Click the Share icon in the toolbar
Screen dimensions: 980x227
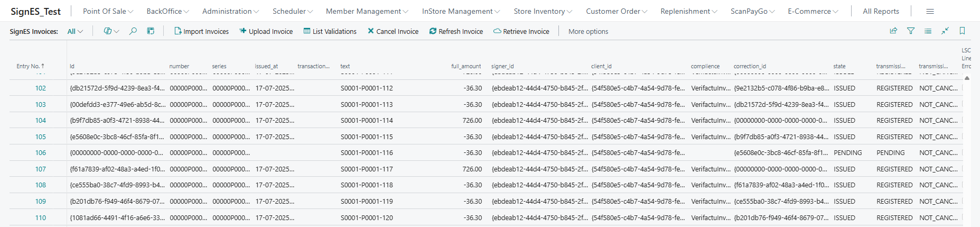893,31
